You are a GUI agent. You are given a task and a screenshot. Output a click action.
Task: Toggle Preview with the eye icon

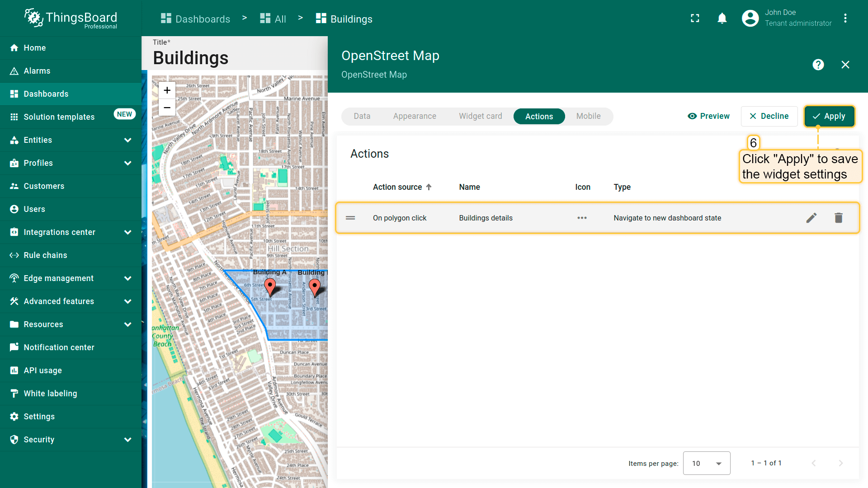pos(708,116)
